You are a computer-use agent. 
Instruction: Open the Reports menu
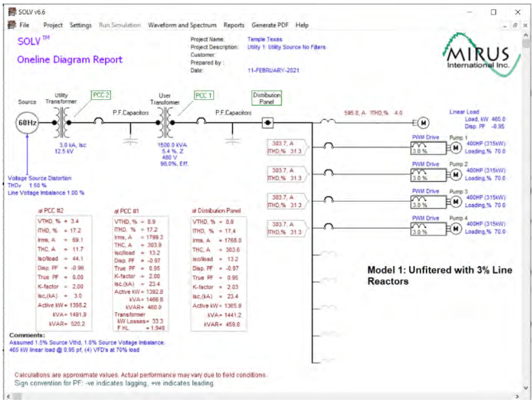(x=234, y=25)
